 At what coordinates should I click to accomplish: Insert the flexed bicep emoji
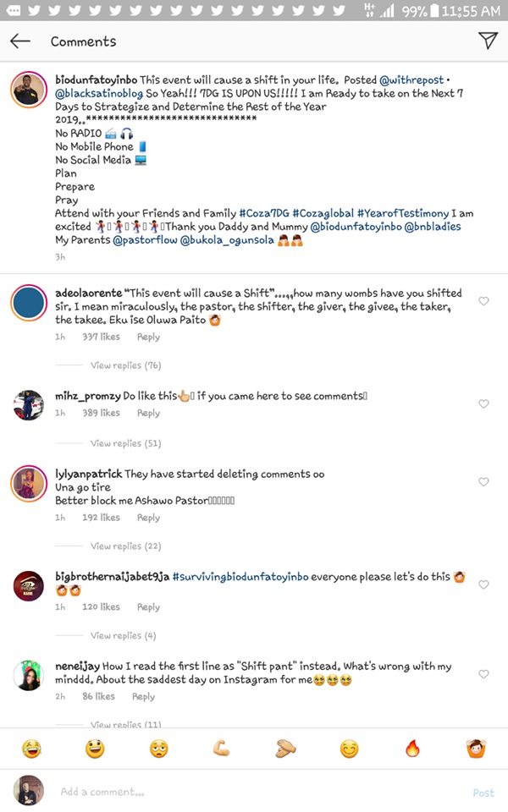point(222,749)
